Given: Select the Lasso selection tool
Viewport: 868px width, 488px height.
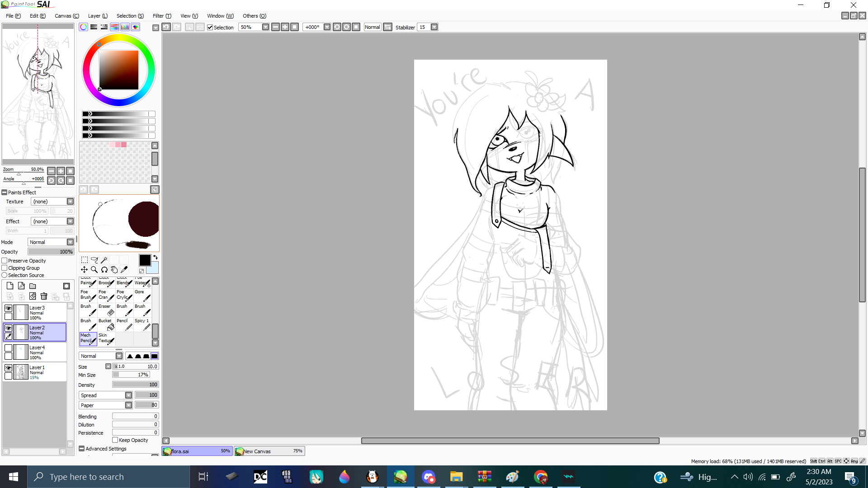Looking at the screenshot, I should (94, 260).
